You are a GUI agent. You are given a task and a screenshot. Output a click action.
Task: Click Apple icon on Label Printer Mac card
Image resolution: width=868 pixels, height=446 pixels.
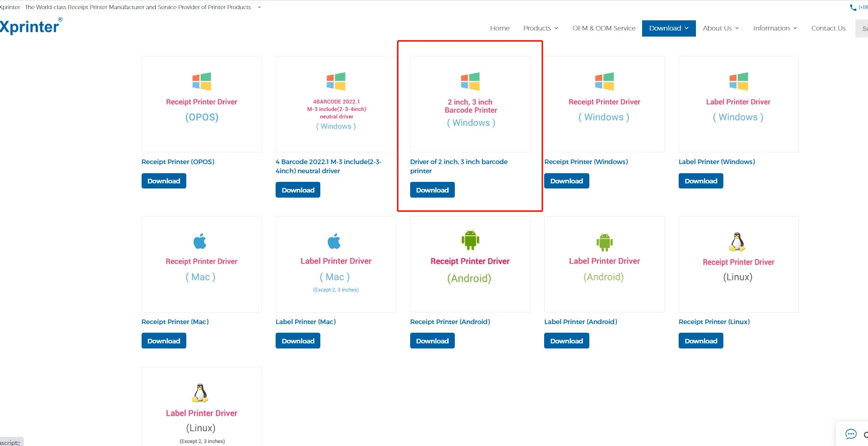[x=334, y=241]
